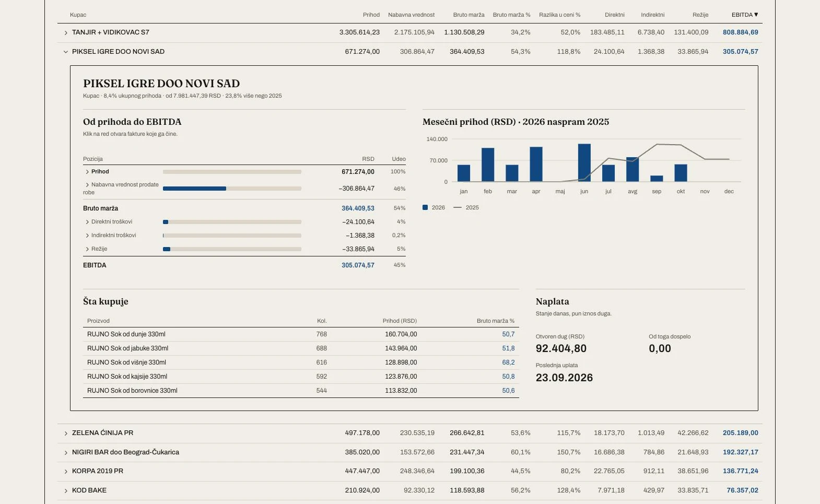The height and width of the screenshot is (504, 820).
Task: Select the RUJNO Sok od višnje 330ml row
Action: [x=301, y=362]
